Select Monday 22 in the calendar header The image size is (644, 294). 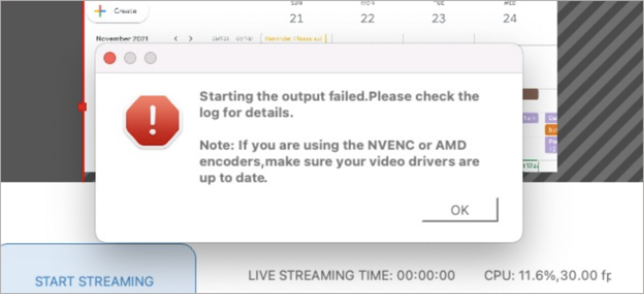point(367,18)
